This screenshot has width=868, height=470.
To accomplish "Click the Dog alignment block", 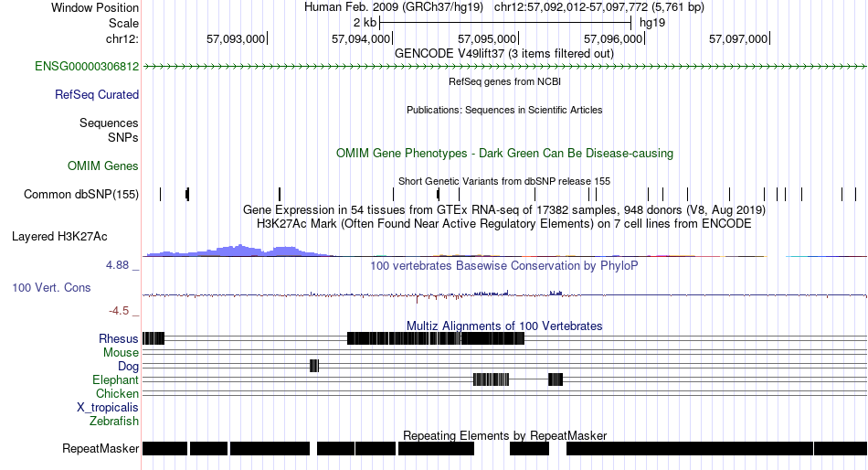I will click(314, 366).
